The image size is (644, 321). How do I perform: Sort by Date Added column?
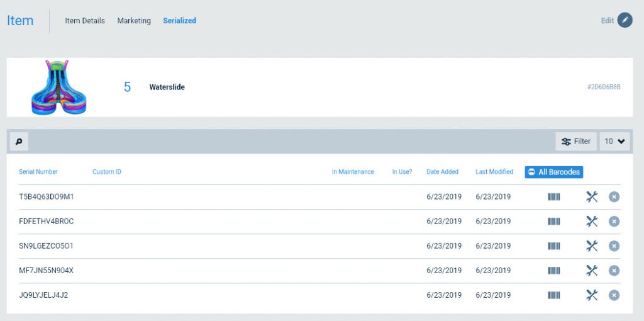coord(442,172)
